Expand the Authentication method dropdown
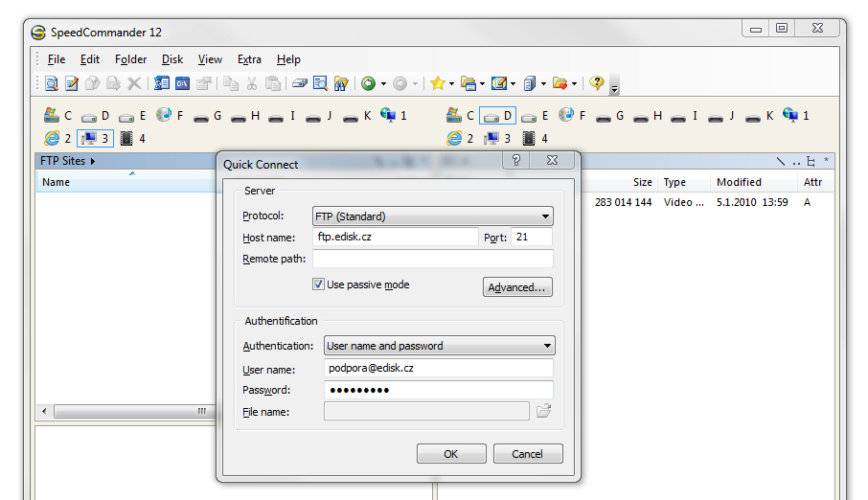The width and height of the screenshot is (868, 500). [x=439, y=346]
